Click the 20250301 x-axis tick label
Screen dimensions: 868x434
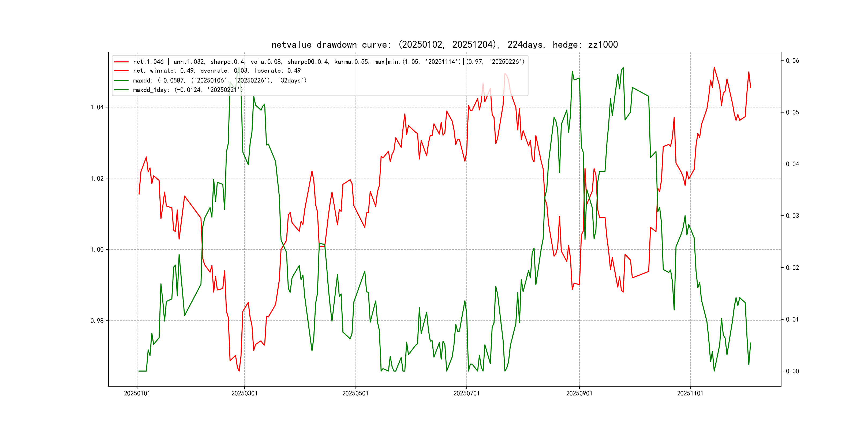(x=244, y=393)
